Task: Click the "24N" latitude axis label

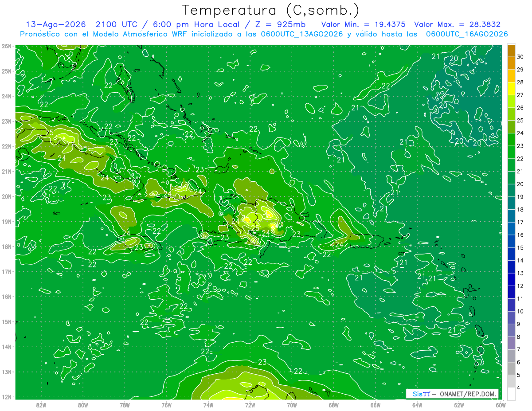Action: tap(6, 96)
